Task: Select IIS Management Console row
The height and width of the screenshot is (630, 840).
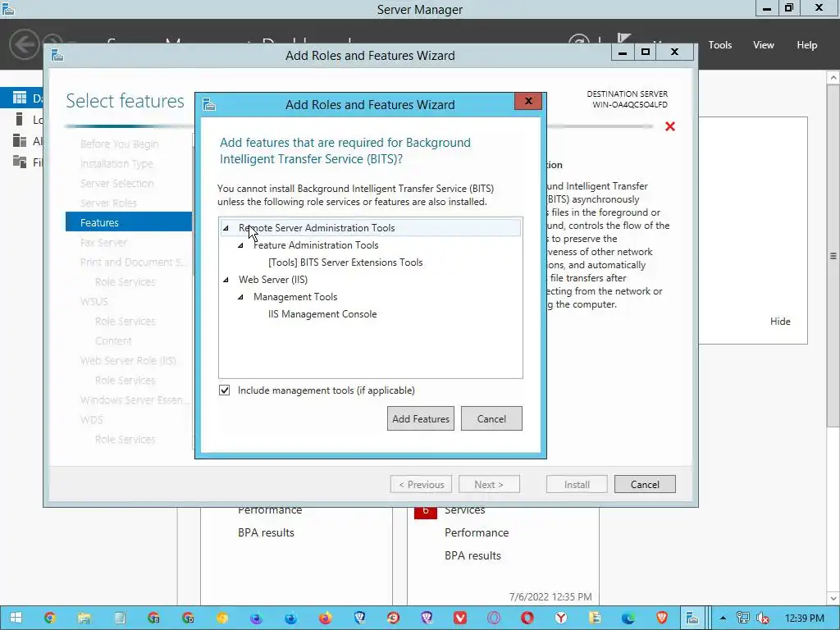Action: (322, 314)
